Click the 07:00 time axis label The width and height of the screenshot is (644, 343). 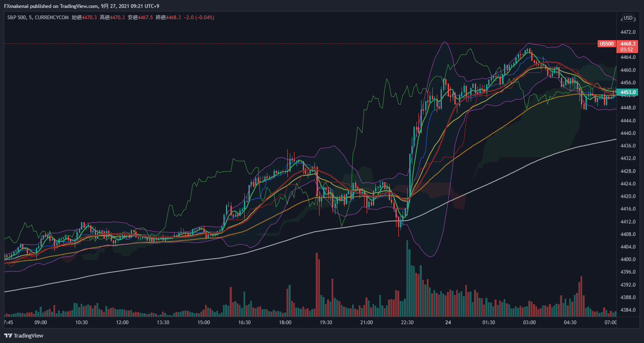coord(610,323)
